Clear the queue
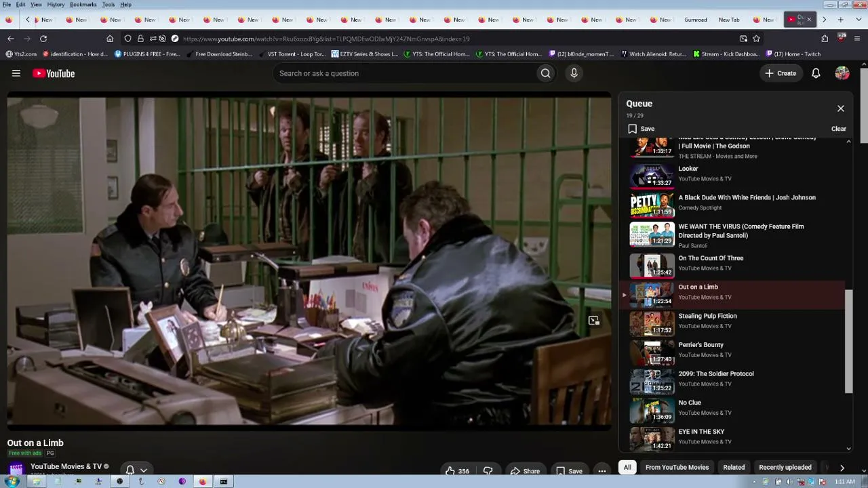868x488 pixels. coord(839,129)
